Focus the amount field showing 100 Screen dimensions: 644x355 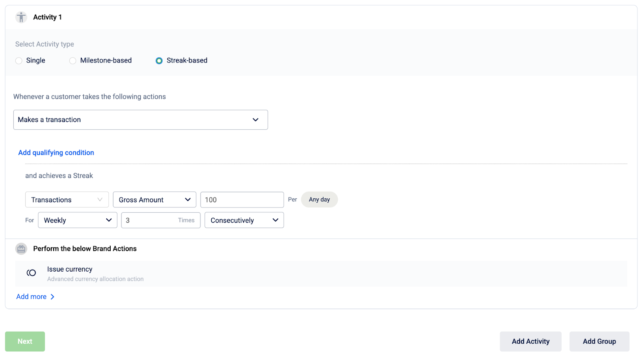coord(242,200)
